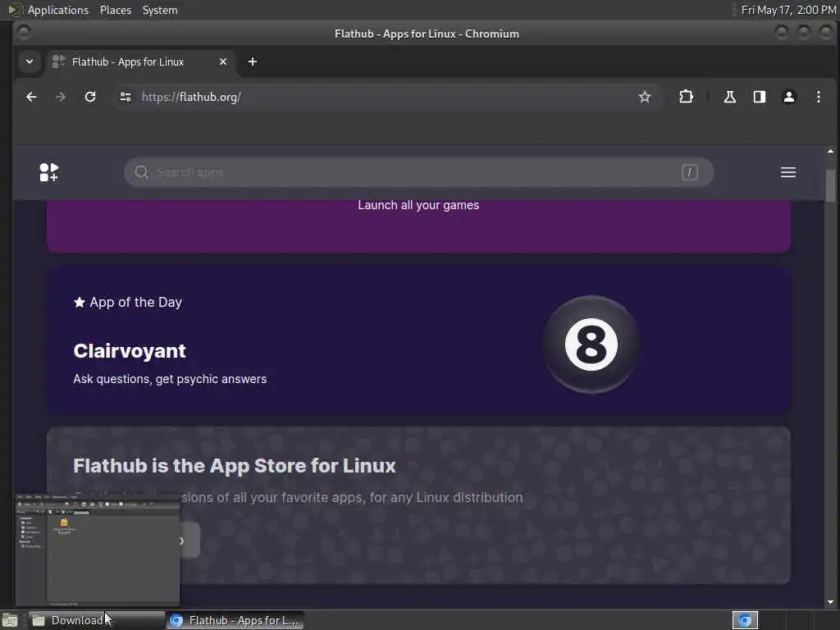Screen dimensions: 840x630
Task: Reload the Flathub page
Action: tap(90, 97)
